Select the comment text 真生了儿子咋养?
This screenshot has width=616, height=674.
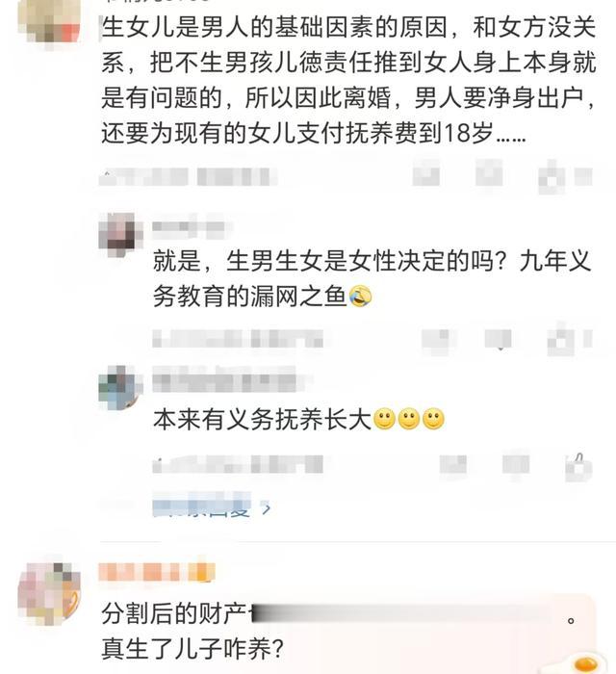(192, 649)
